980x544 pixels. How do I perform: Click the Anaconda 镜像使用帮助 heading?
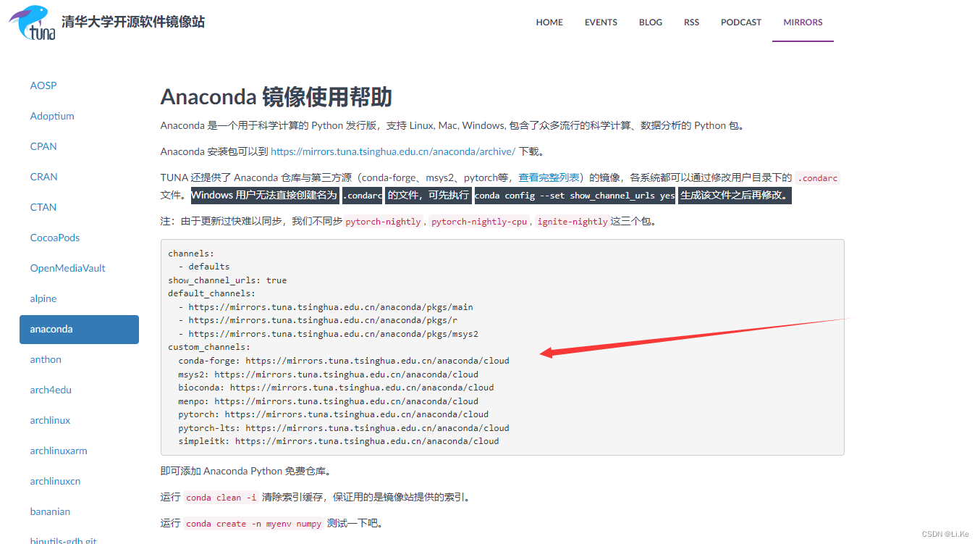pyautogui.click(x=276, y=97)
